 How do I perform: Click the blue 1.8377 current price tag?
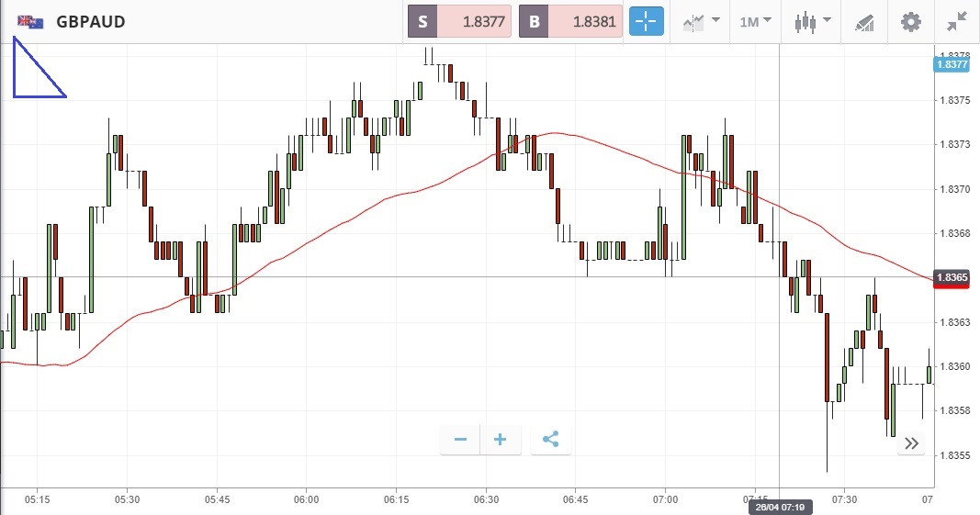(952, 64)
